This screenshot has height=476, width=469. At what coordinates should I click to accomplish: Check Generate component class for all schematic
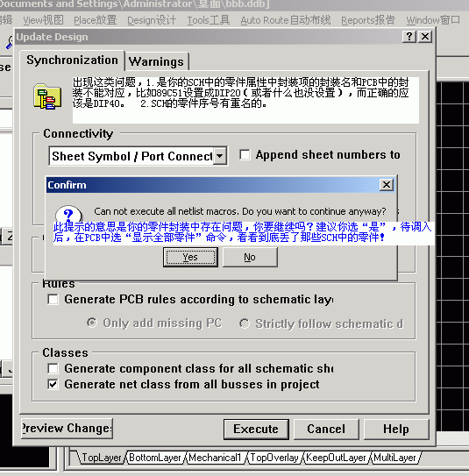(x=53, y=368)
